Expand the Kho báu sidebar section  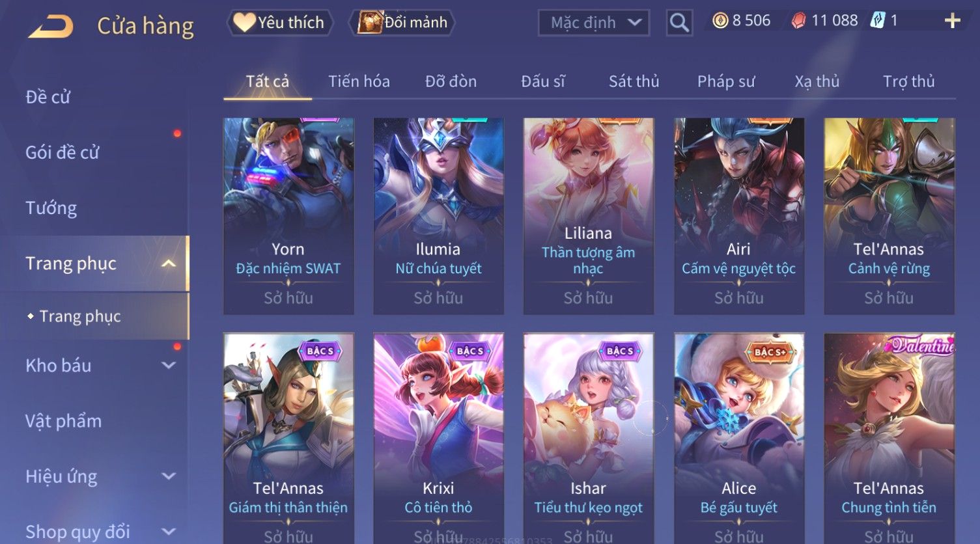(x=169, y=366)
